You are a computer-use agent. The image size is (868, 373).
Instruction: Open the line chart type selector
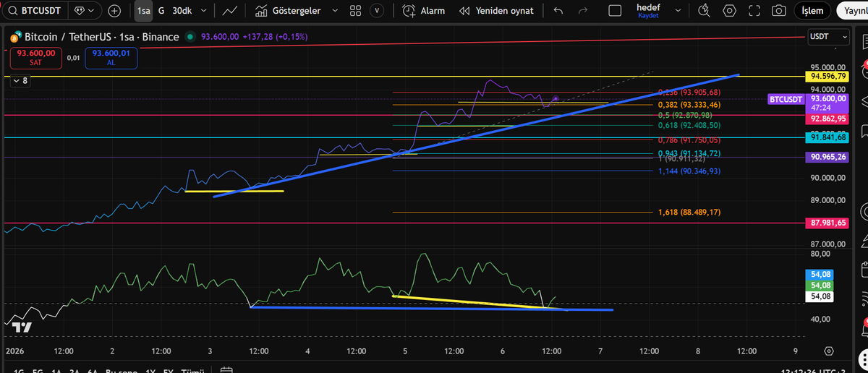click(x=230, y=11)
